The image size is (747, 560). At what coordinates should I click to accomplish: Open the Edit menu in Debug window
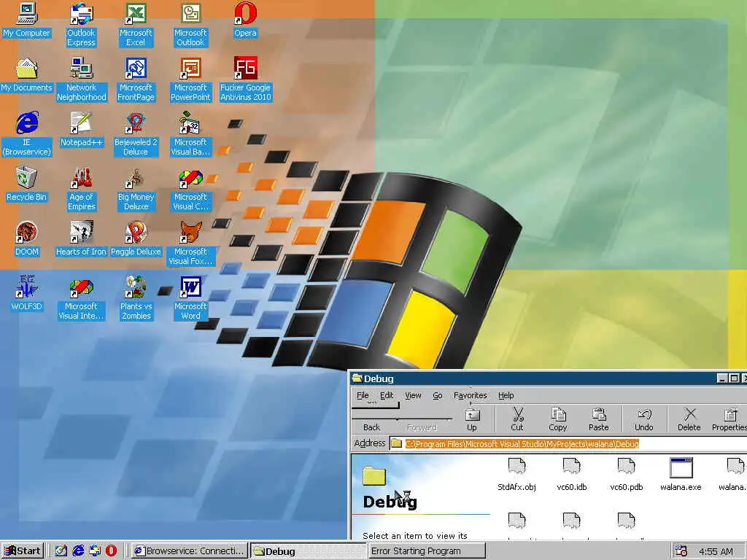pyautogui.click(x=387, y=395)
